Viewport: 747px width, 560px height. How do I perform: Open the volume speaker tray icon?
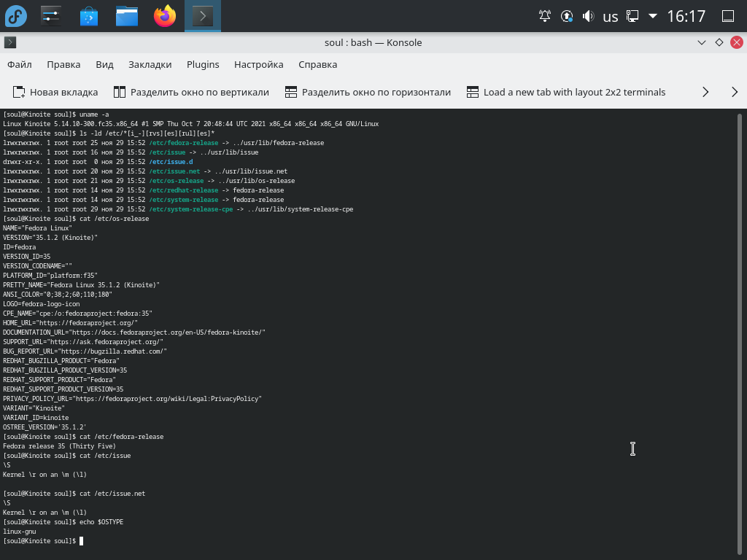click(x=589, y=16)
